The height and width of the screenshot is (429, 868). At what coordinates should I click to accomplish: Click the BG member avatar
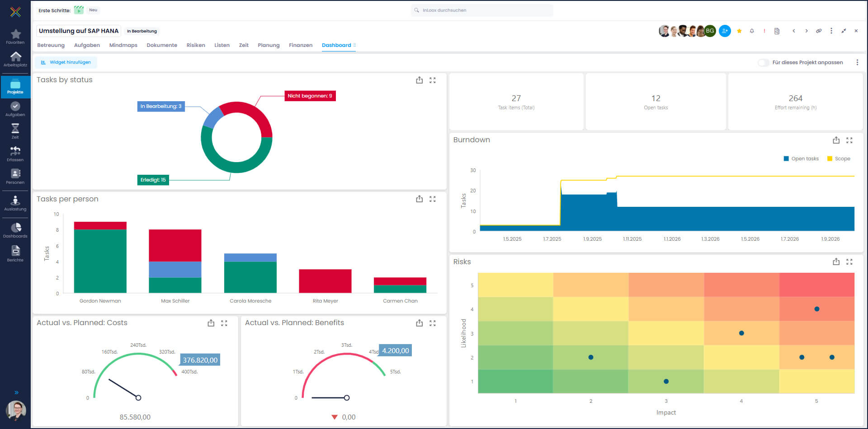click(710, 31)
